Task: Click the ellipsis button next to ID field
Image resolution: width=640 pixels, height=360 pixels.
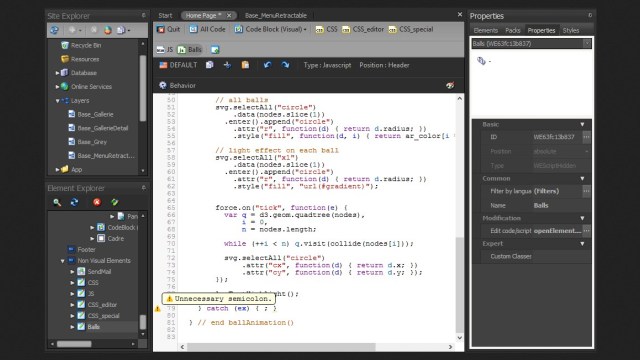Action: [x=587, y=137]
